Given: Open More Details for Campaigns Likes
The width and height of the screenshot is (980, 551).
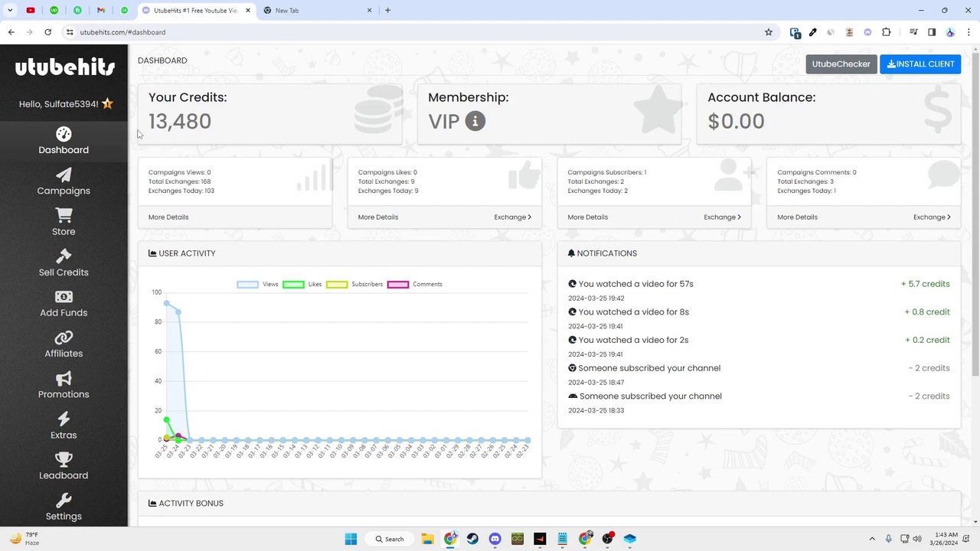Looking at the screenshot, I should pyautogui.click(x=378, y=217).
